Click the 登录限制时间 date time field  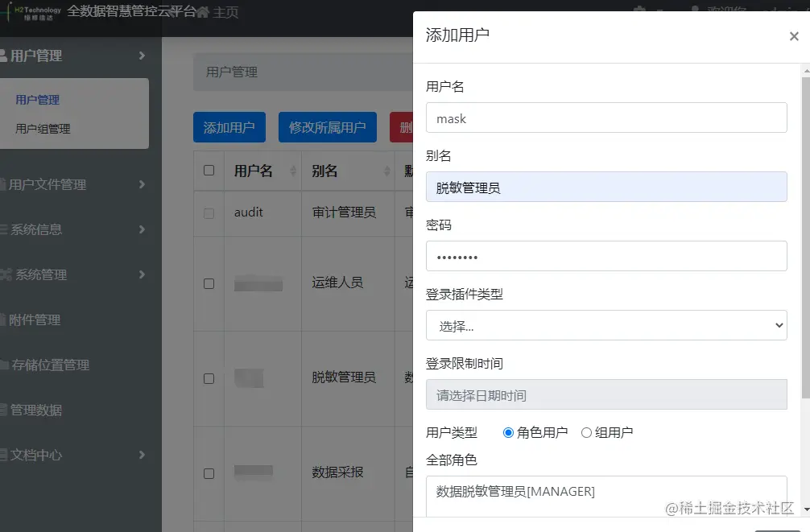(x=606, y=394)
